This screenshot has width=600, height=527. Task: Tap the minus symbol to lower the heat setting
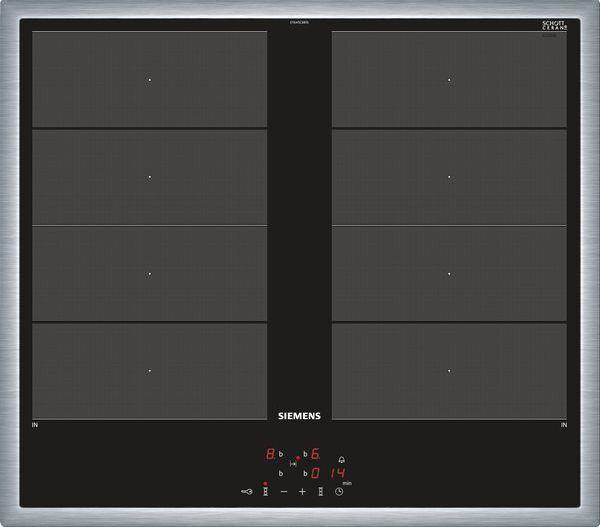click(x=284, y=491)
